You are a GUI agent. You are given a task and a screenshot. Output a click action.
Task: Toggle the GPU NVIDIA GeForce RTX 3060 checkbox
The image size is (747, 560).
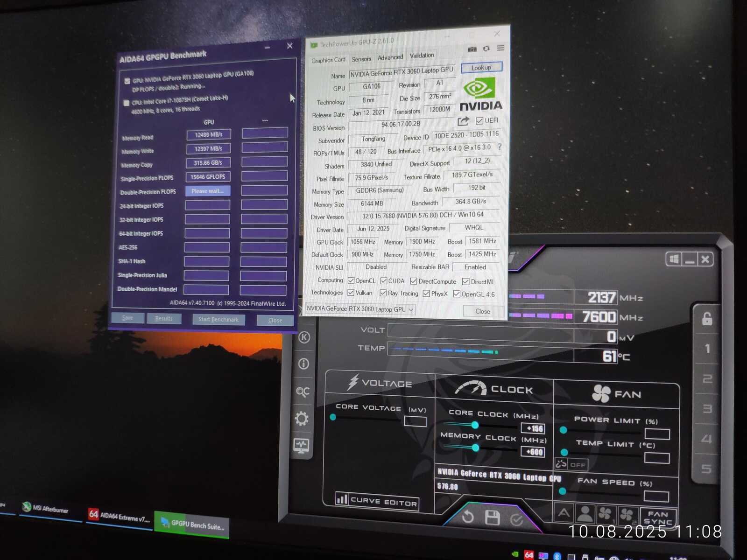point(127,81)
